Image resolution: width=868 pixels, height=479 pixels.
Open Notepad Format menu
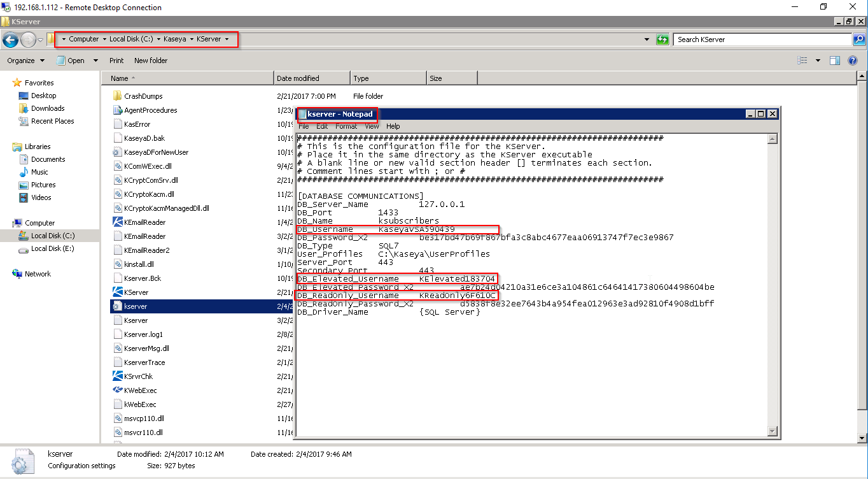(346, 126)
